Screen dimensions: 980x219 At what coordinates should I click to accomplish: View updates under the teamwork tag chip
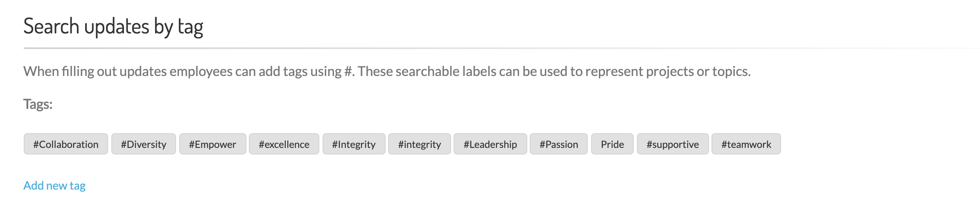(746, 144)
